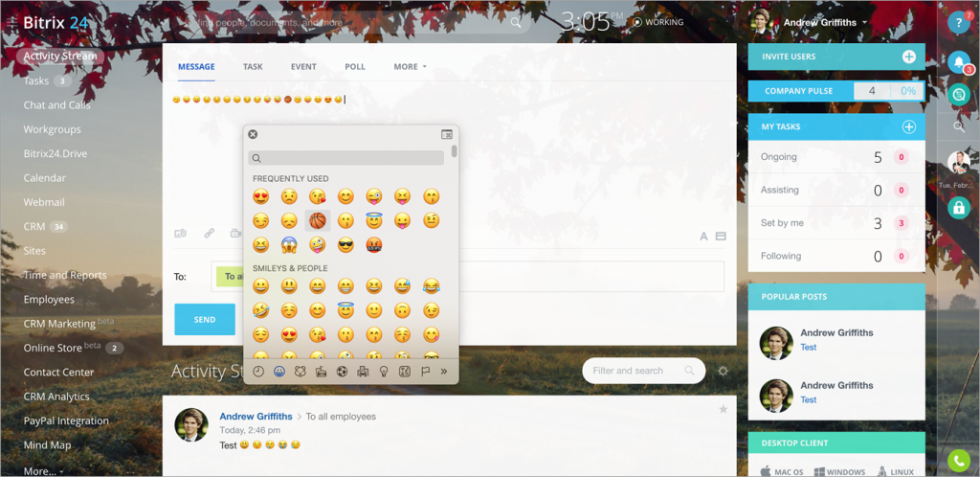Select the Smileys & People category icon

[x=279, y=372]
